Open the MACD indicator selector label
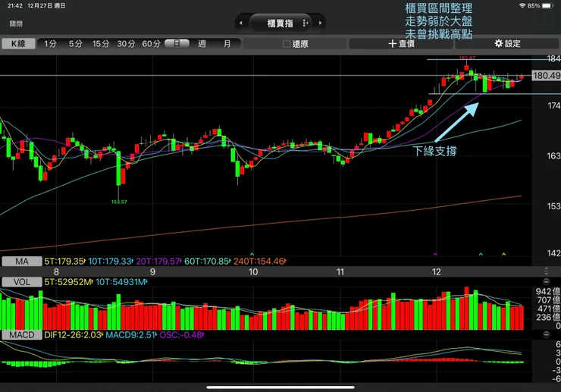The width and height of the screenshot is (561, 392). (x=22, y=335)
